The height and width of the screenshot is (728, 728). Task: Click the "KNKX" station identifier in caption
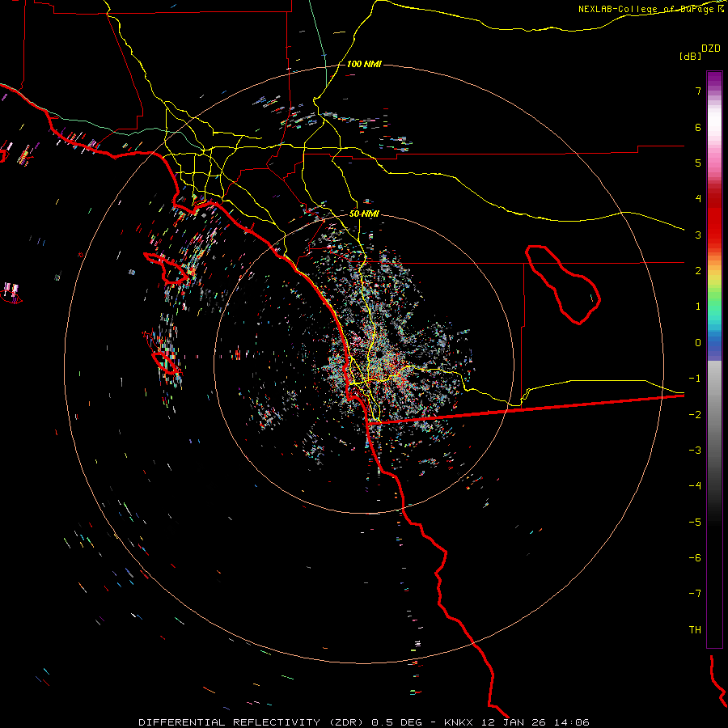click(x=459, y=722)
